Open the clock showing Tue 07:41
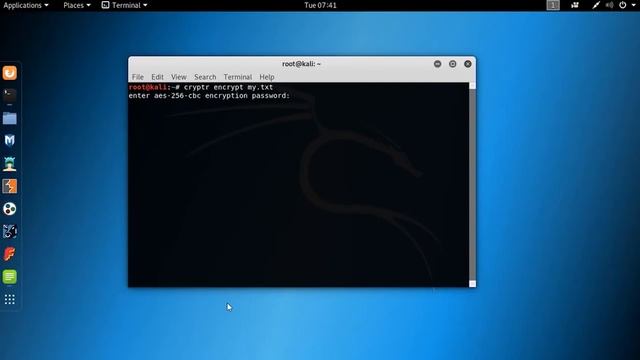Viewport: 640px width, 360px height. (320, 5)
